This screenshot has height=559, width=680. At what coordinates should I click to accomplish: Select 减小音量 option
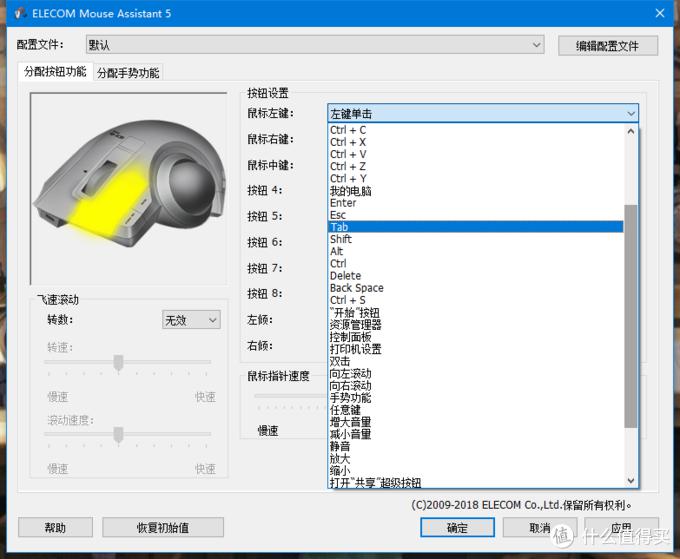point(476,434)
